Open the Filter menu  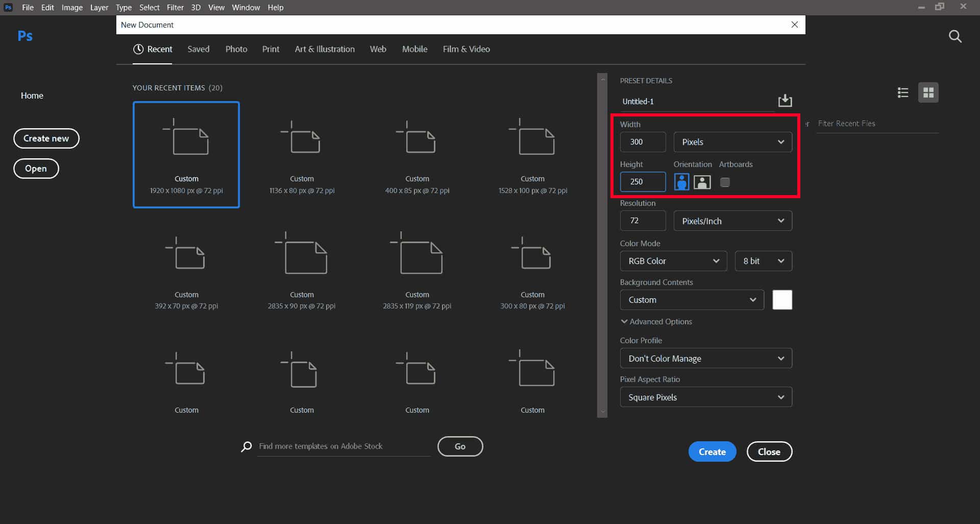(x=175, y=7)
